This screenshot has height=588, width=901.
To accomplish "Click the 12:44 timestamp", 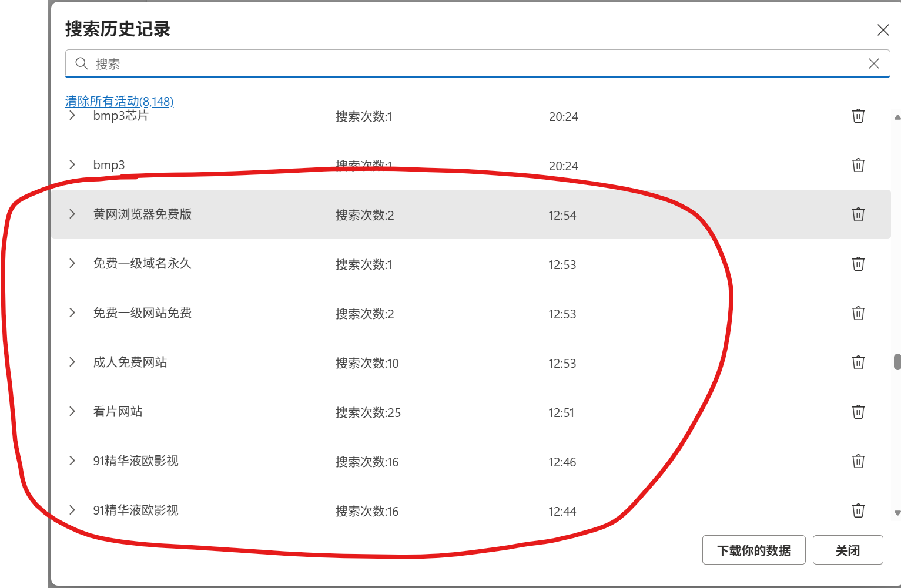I will tap(562, 511).
